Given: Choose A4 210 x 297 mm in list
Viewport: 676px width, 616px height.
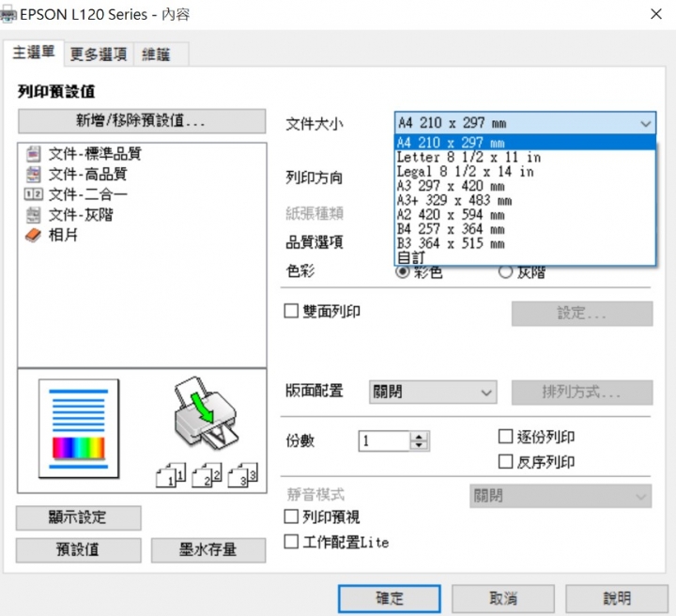Looking at the screenshot, I should [x=525, y=142].
